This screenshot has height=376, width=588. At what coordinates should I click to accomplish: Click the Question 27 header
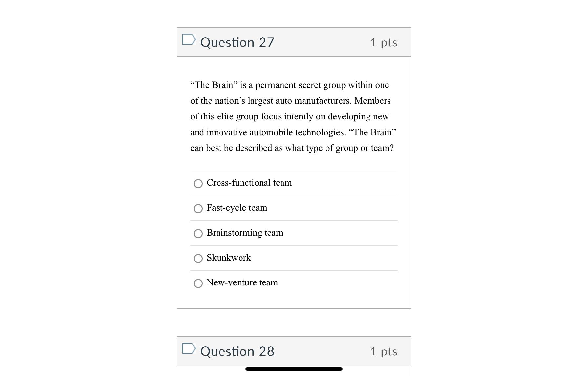click(x=237, y=42)
